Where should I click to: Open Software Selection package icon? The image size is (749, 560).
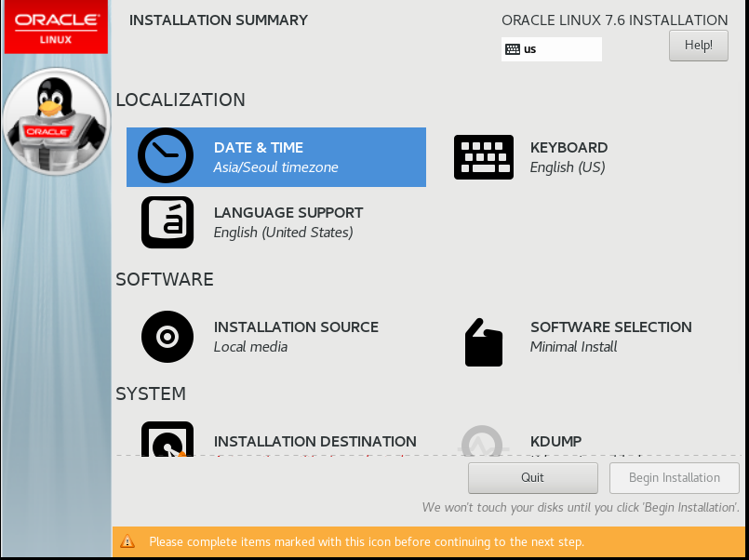(484, 342)
